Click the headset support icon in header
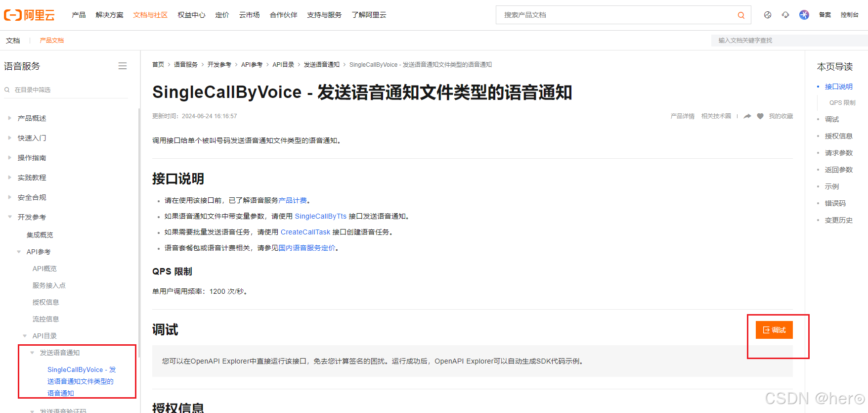This screenshot has height=413, width=868. pyautogui.click(x=785, y=15)
